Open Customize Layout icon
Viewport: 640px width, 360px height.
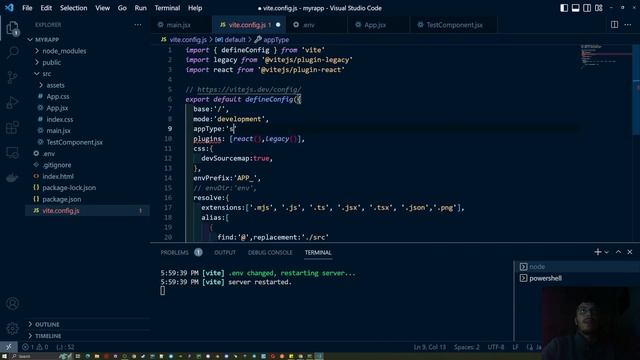click(599, 8)
